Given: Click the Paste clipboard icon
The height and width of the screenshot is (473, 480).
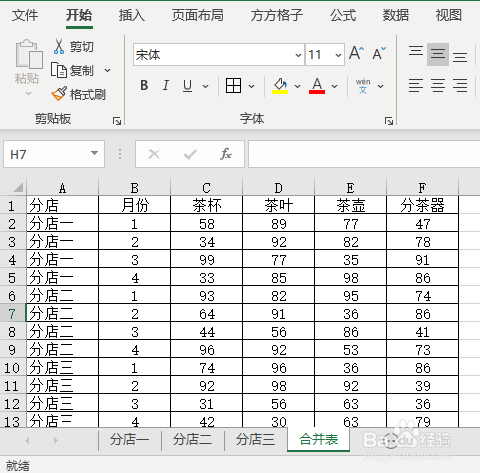Looking at the screenshot, I should [29, 54].
